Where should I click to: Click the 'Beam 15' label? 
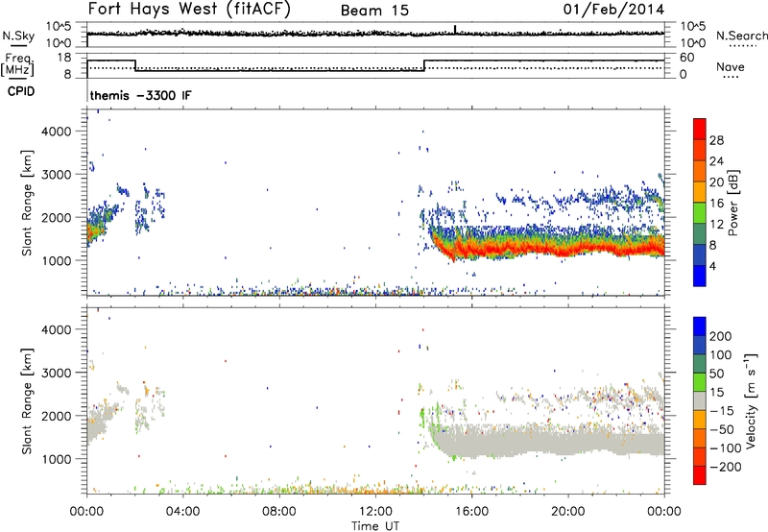click(x=374, y=11)
